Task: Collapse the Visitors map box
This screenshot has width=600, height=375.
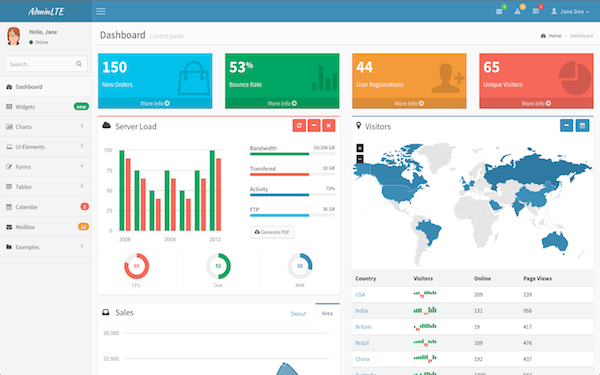Action: point(566,126)
